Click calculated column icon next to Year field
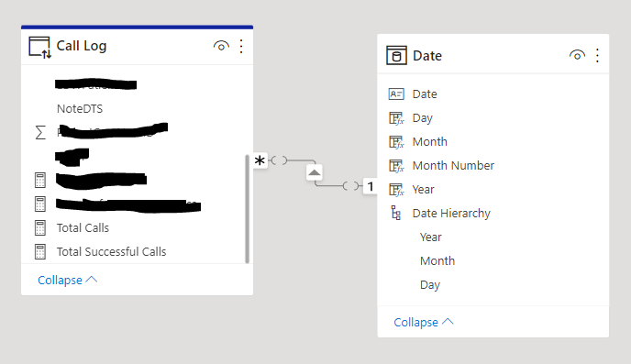The height and width of the screenshot is (364, 631). coord(396,189)
